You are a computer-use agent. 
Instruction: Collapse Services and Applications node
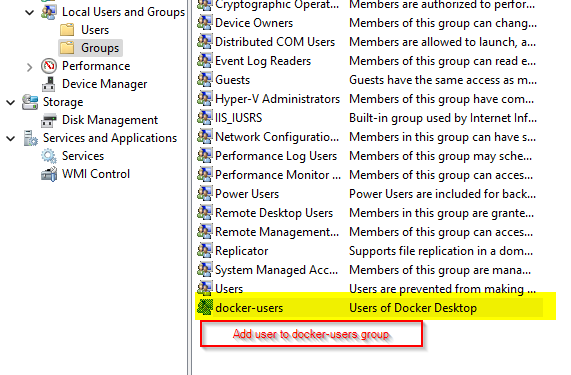click(x=11, y=139)
